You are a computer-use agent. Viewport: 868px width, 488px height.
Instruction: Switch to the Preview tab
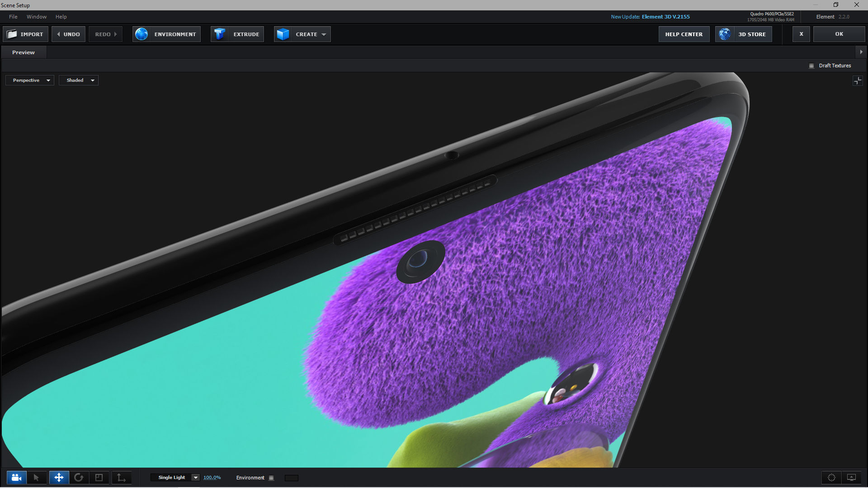click(24, 52)
